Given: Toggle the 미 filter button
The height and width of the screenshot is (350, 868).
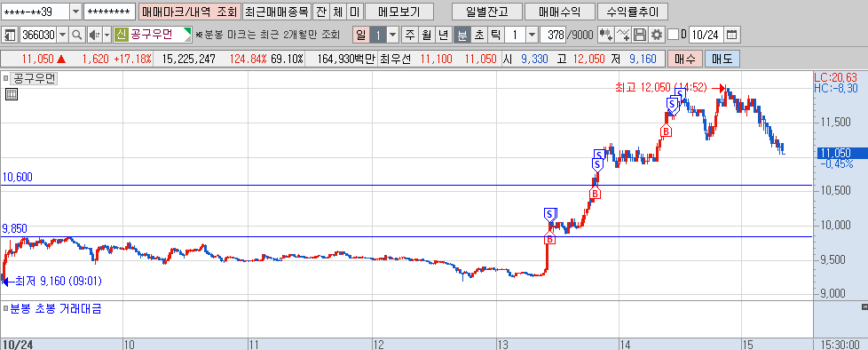Looking at the screenshot, I should (355, 11).
